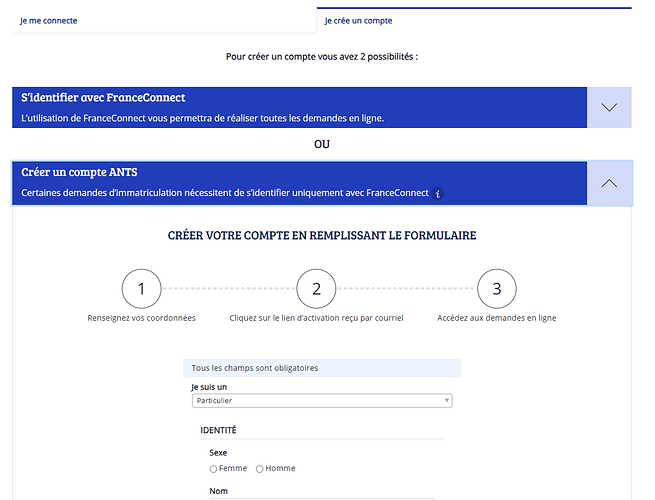Collapse the Créer un compte ANTS panel
The height and width of the screenshot is (500, 655).
[609, 183]
